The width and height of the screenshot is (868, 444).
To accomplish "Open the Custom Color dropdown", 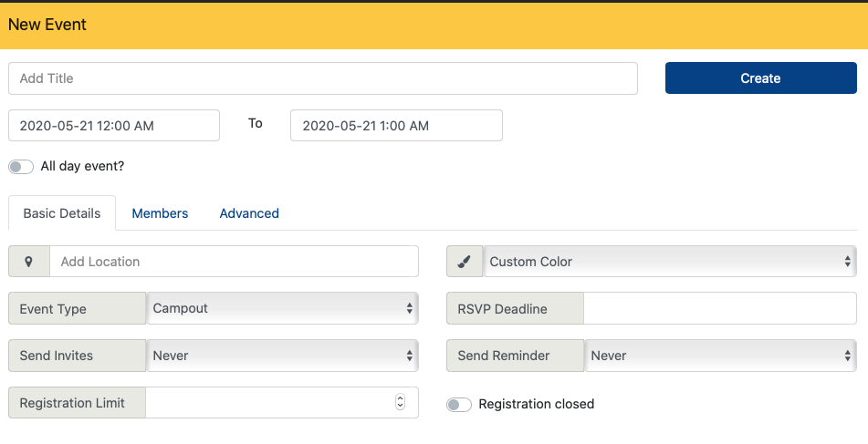I will (x=670, y=262).
